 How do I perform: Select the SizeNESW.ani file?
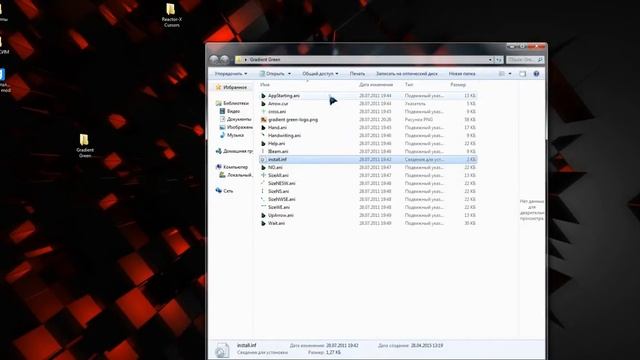tap(368, 183)
